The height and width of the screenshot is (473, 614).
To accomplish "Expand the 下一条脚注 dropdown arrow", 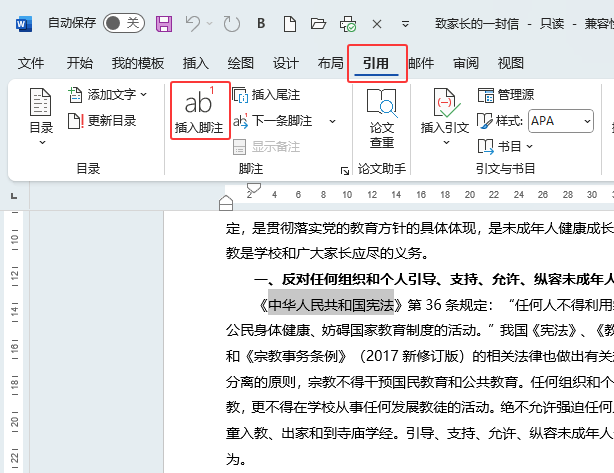I will 332,121.
